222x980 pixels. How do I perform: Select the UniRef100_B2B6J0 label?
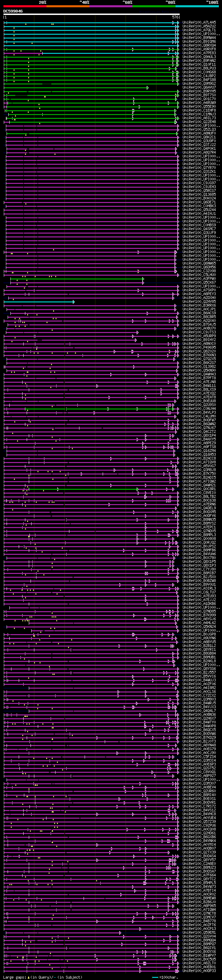tap(199, 902)
